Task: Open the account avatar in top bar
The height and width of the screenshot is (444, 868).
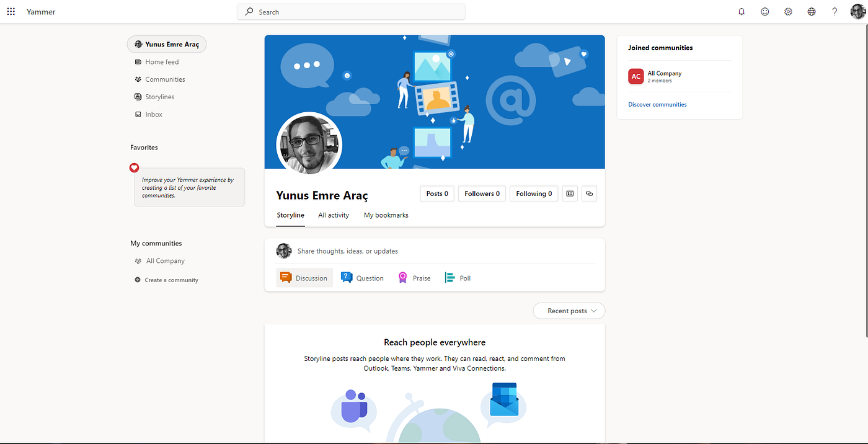Action: [x=857, y=12]
